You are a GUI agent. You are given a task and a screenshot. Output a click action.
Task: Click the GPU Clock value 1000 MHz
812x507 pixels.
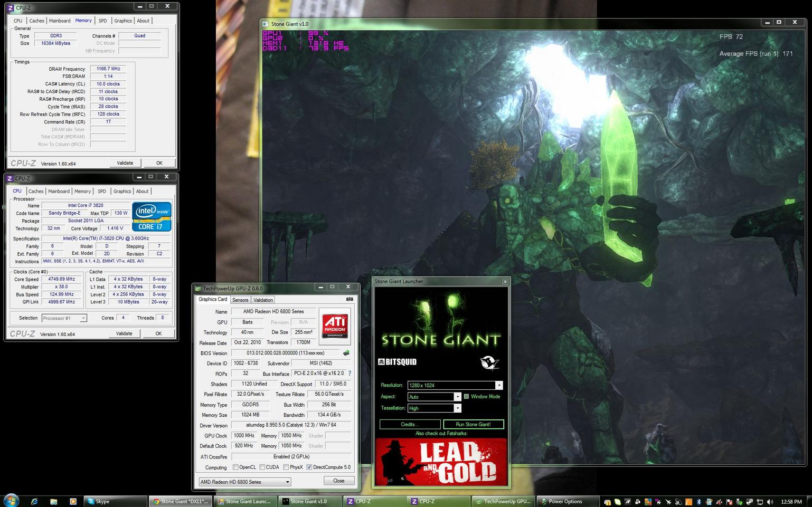tap(244, 436)
